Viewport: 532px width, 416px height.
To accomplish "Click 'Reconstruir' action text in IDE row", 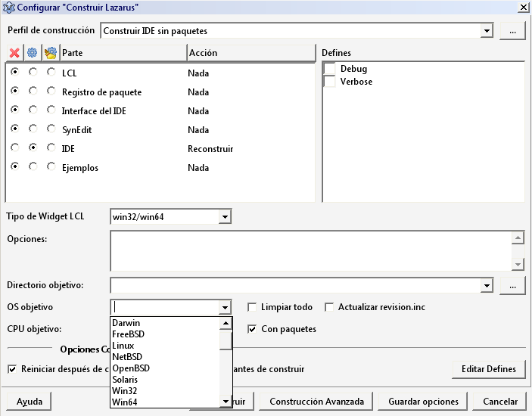I will 210,149.
